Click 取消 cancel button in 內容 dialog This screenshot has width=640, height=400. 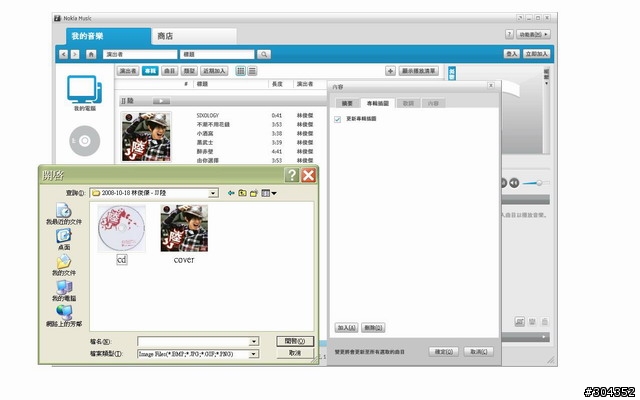tap(478, 352)
